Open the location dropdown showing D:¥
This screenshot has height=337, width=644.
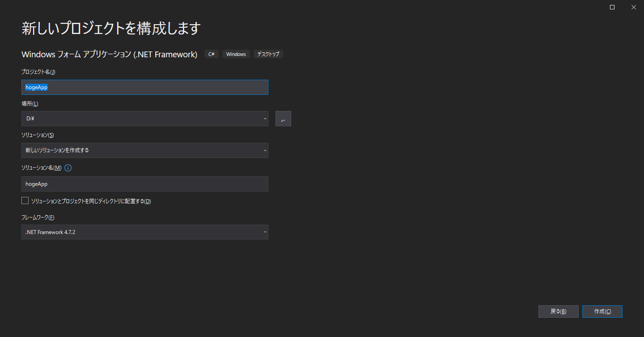tap(144, 119)
